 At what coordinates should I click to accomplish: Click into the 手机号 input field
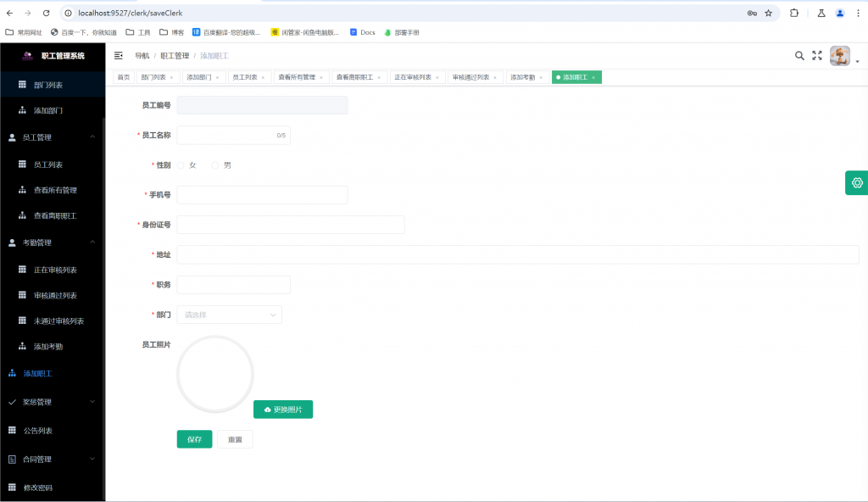262,195
